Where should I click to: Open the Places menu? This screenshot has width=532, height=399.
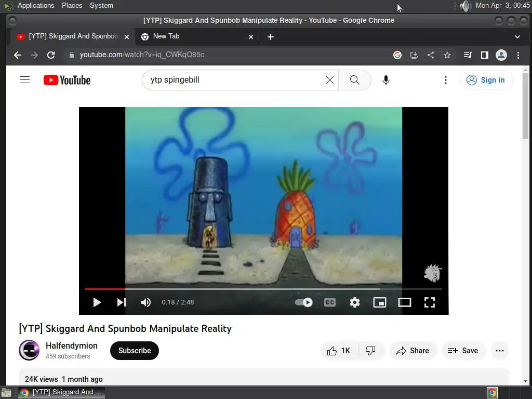pyautogui.click(x=72, y=5)
